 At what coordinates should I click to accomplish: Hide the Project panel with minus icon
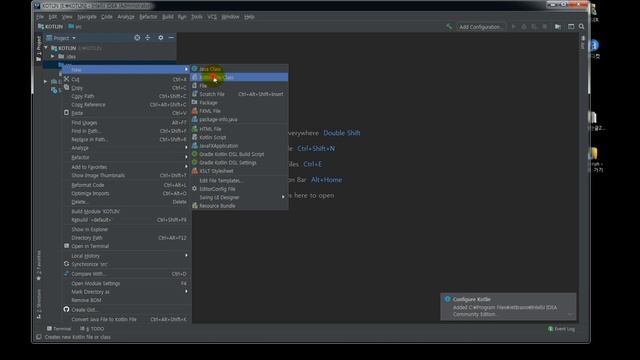(x=171, y=38)
